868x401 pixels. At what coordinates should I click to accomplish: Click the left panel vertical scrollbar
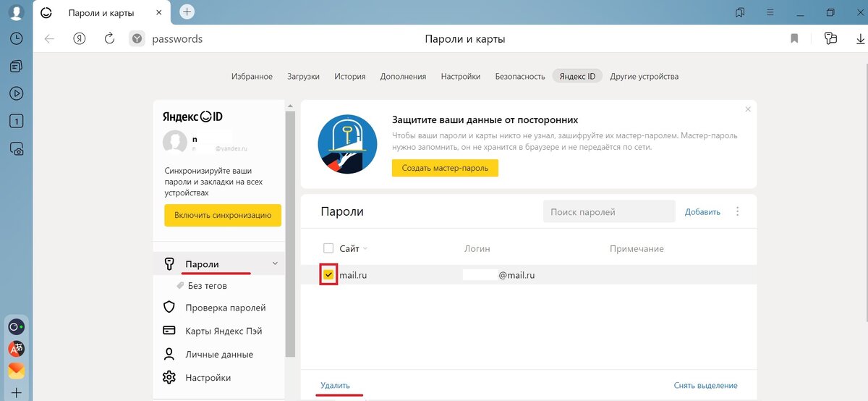tap(290, 235)
